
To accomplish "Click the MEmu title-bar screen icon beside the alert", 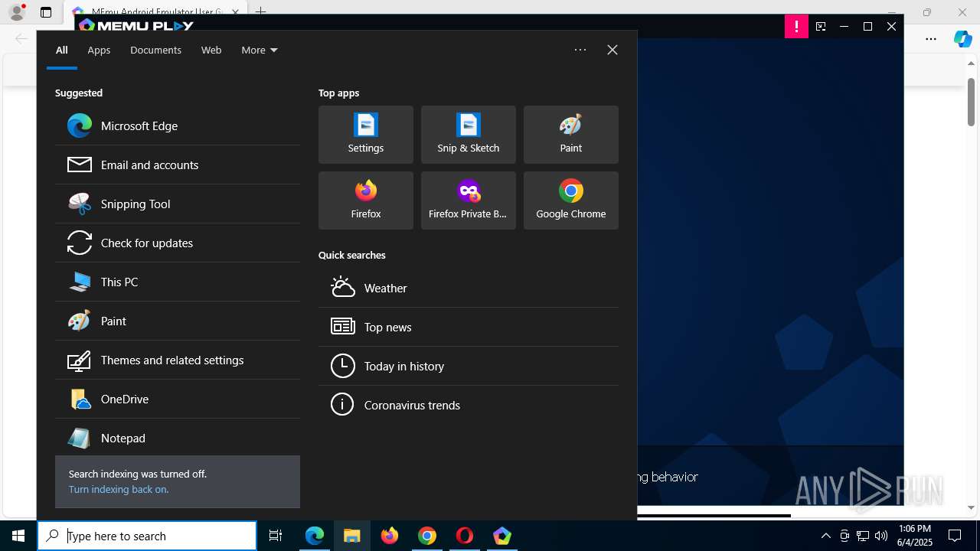I will pos(821,27).
